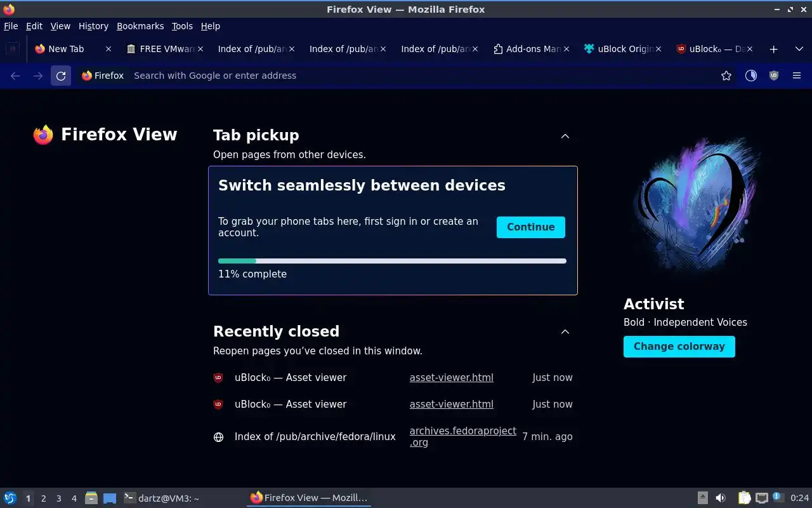The height and width of the screenshot is (508, 812).
Task: Click the theme/colorway toolbar icon beside the star
Action: point(751,76)
